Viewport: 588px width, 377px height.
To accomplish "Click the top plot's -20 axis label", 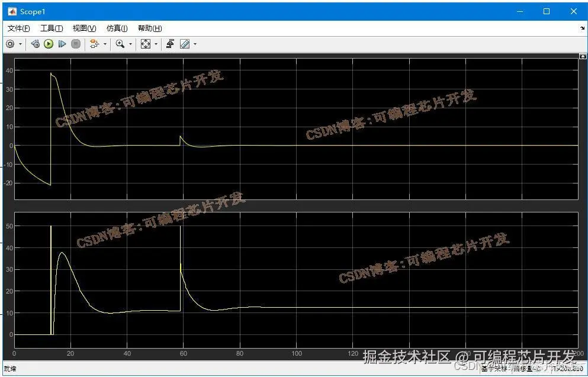I will point(8,183).
